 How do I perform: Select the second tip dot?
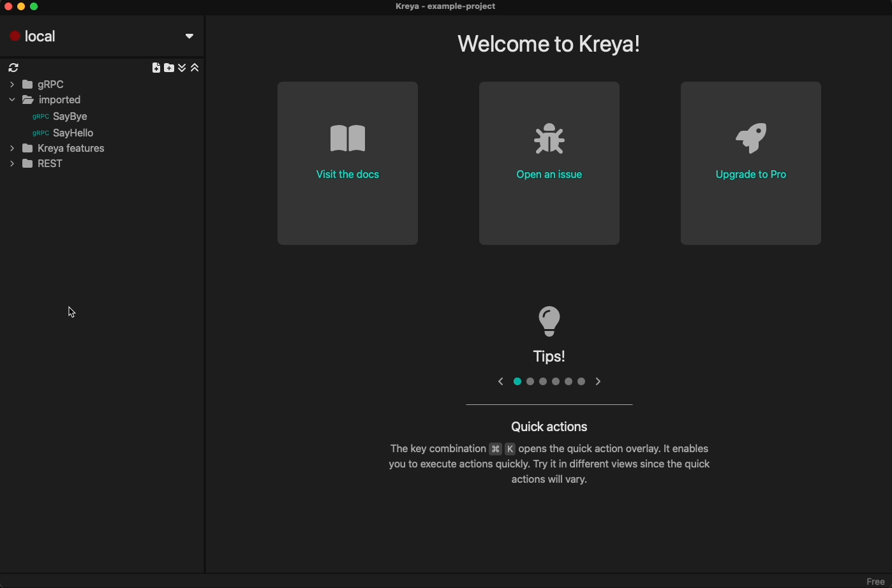pyautogui.click(x=530, y=382)
